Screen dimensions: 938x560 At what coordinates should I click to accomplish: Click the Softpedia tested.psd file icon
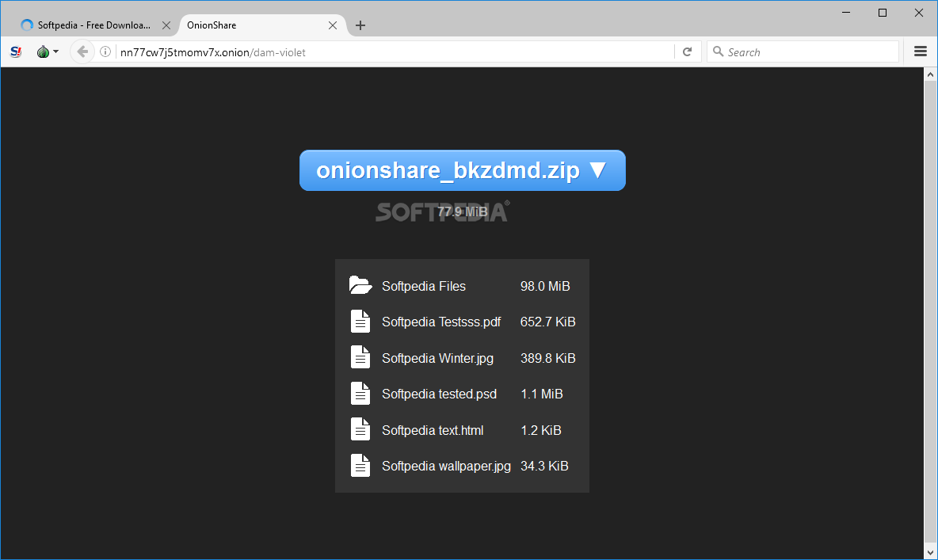(360, 393)
